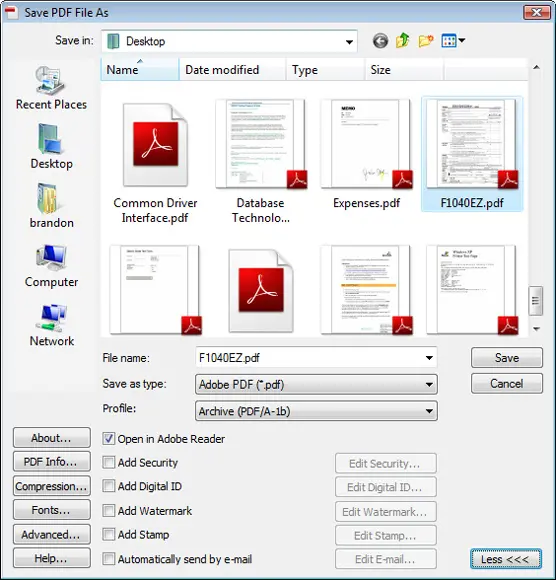
Task: Select Desktop in the places sidebar
Action: pos(51,147)
